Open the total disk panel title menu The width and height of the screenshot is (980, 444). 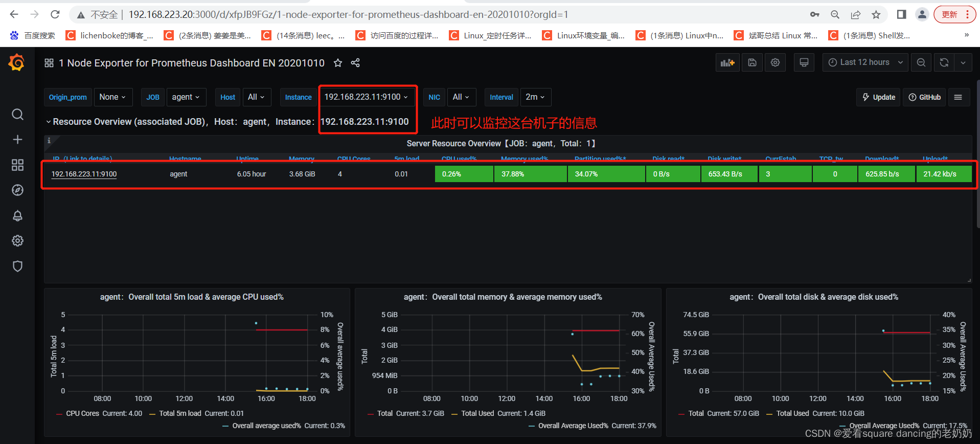tap(814, 297)
